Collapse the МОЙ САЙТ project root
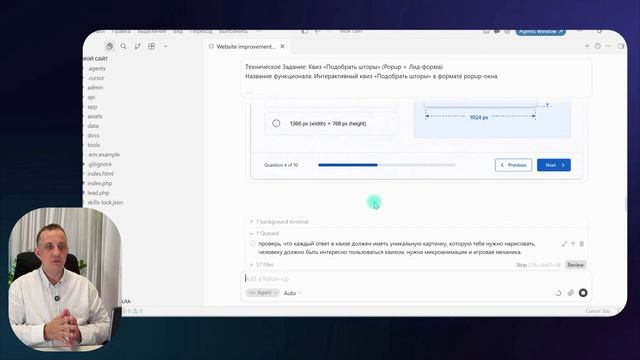The height and width of the screenshot is (360, 640). 96,59
